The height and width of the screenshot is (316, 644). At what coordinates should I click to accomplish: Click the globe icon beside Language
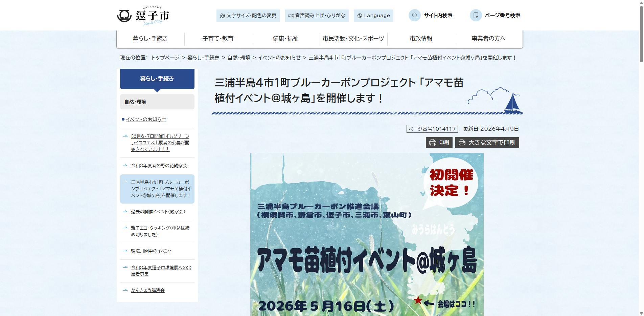click(x=360, y=16)
